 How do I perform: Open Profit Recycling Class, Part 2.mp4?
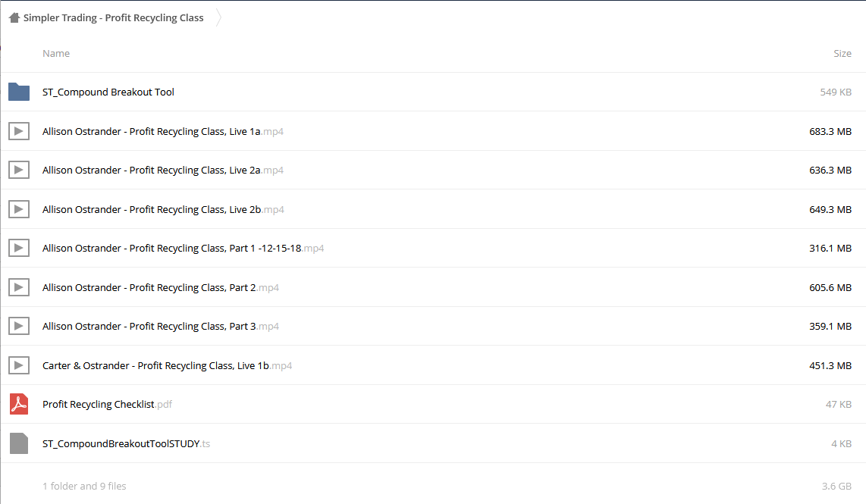(161, 287)
